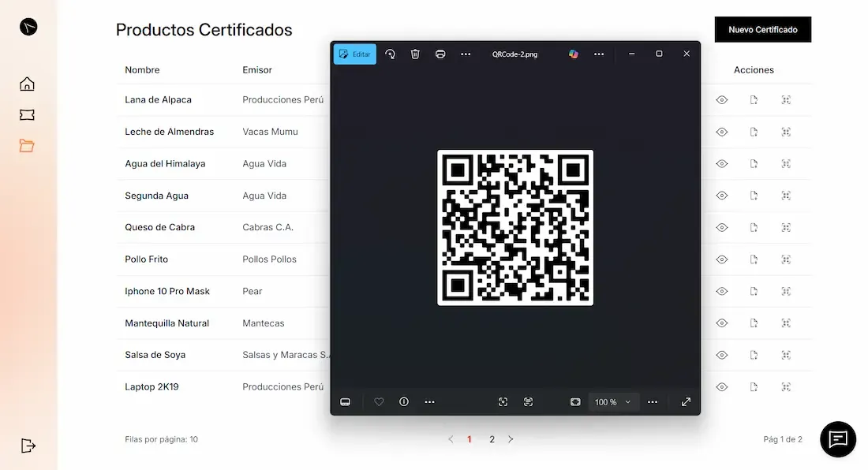Select page 1 in pagination
Screen dimensions: 868x470
pos(470,439)
